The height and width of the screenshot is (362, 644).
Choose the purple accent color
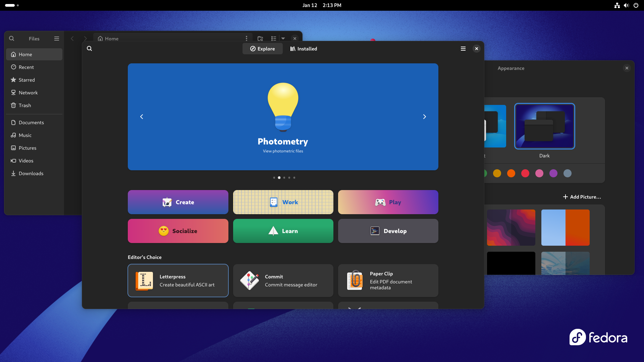[553, 173]
